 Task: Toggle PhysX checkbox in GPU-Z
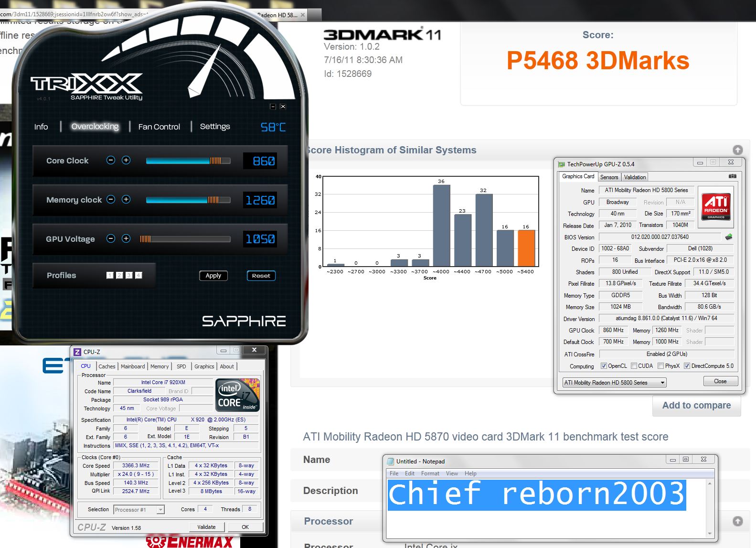(660, 366)
